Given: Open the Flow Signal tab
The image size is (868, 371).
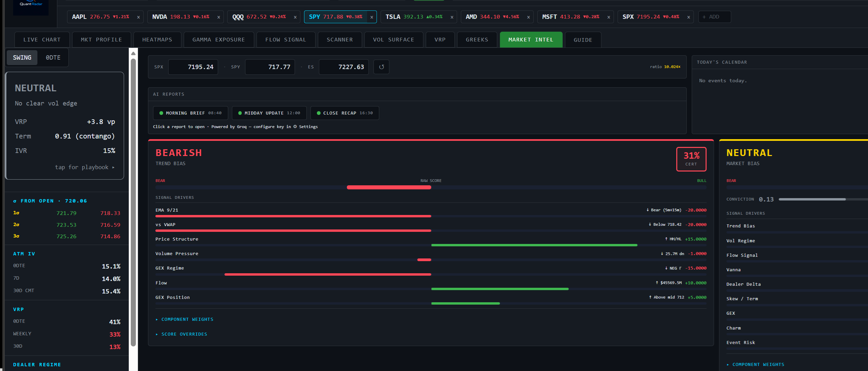Looking at the screenshot, I should click(x=286, y=40).
